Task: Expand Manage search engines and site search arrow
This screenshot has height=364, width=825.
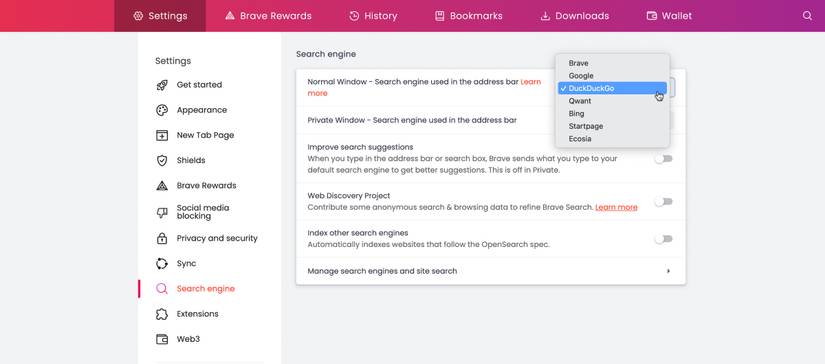Action: point(668,271)
